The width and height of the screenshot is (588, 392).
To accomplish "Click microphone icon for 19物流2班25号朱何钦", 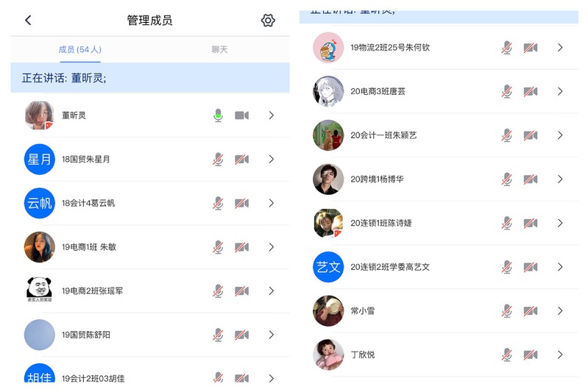I will [x=506, y=48].
